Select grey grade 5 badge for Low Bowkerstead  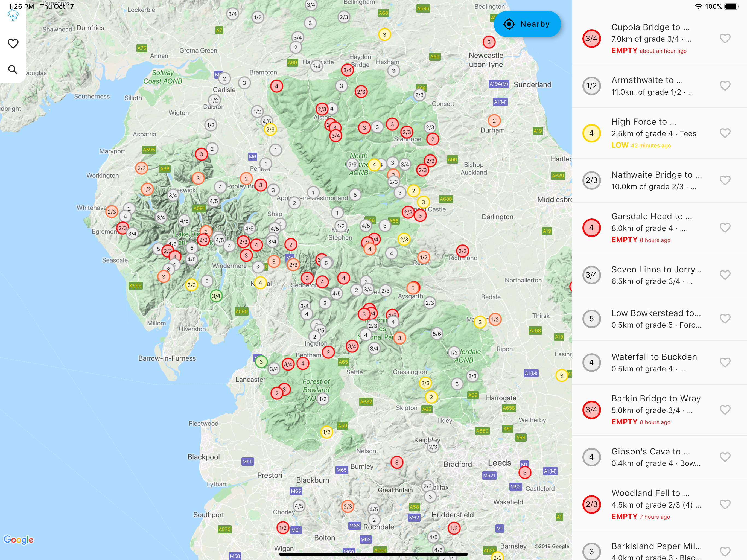[x=591, y=319]
